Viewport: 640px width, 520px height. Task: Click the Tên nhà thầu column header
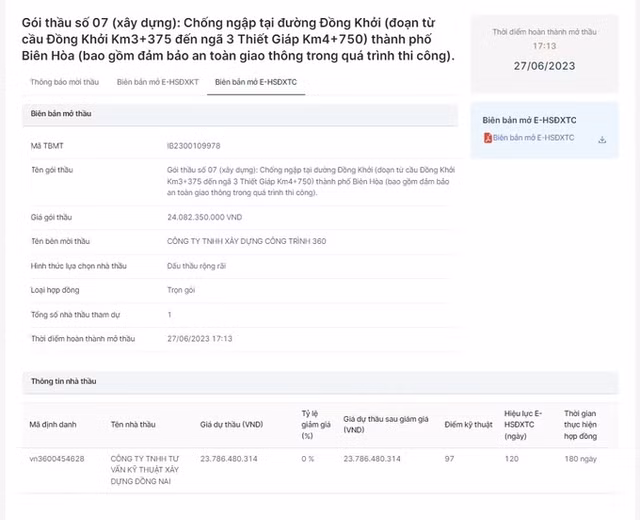[x=134, y=424]
